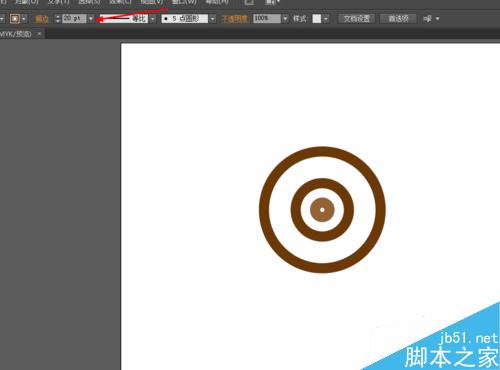Viewport: 500px width, 370px height.
Task: Open the 帮助(H) menu
Action: point(217,2)
